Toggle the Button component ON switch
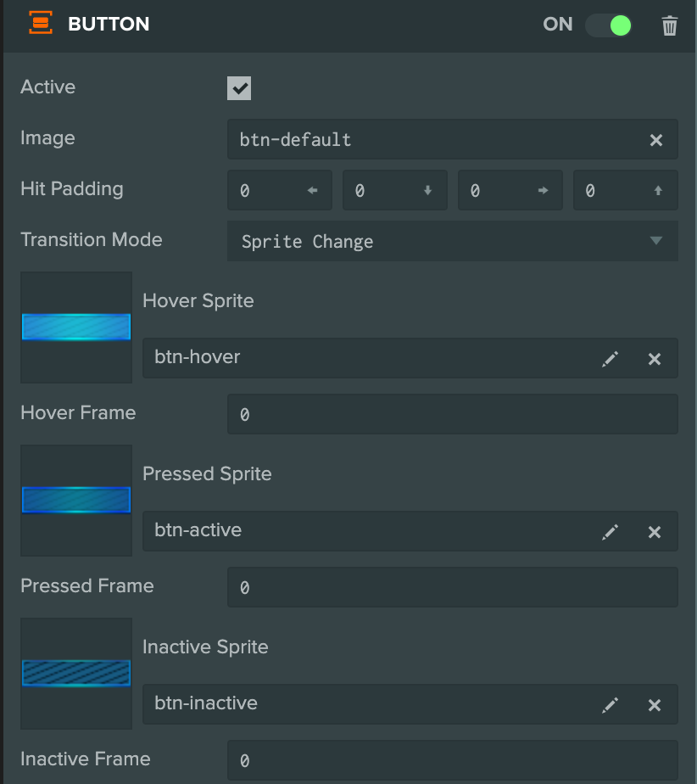This screenshot has width=697, height=784. [x=609, y=25]
